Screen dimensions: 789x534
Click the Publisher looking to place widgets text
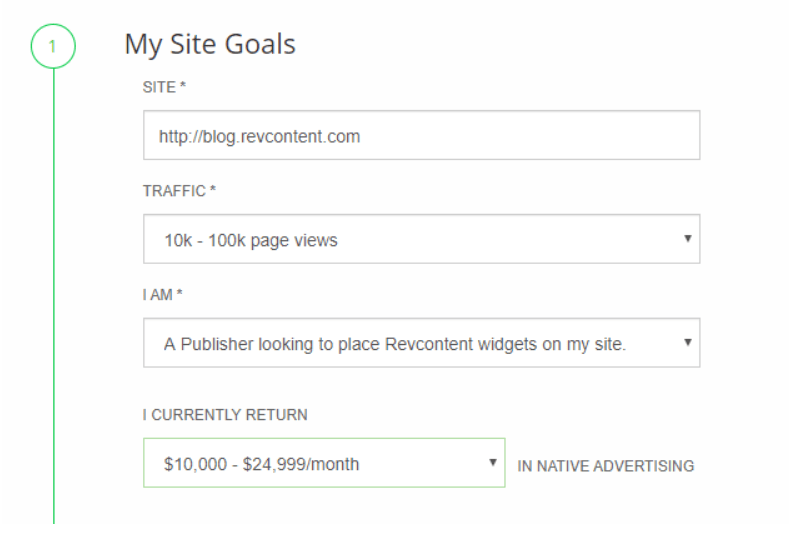[x=409, y=344]
